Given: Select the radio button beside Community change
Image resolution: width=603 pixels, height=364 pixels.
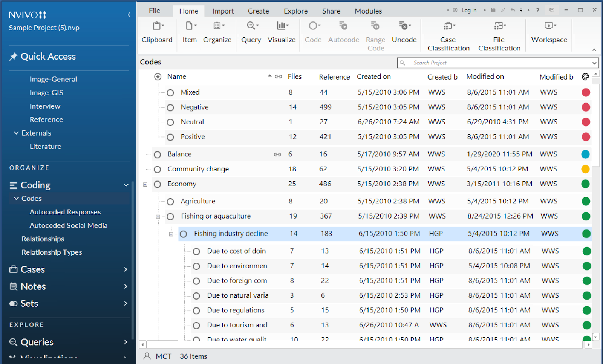Looking at the screenshot, I should coord(157,169).
